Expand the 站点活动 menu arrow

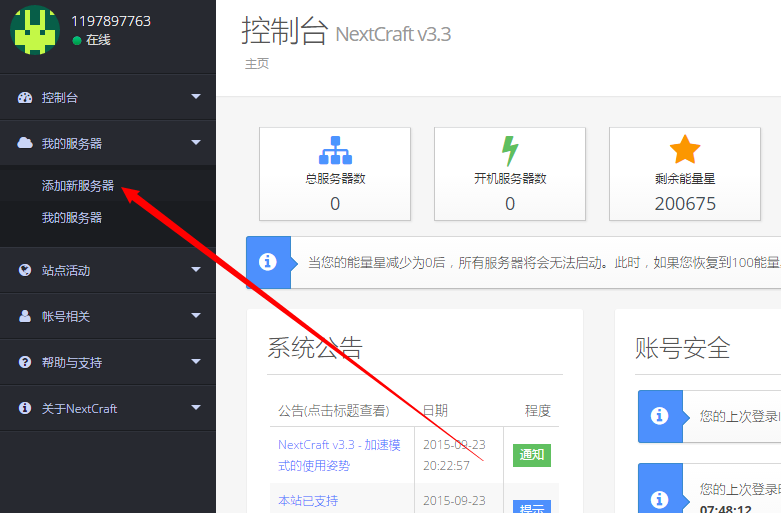(x=196, y=269)
